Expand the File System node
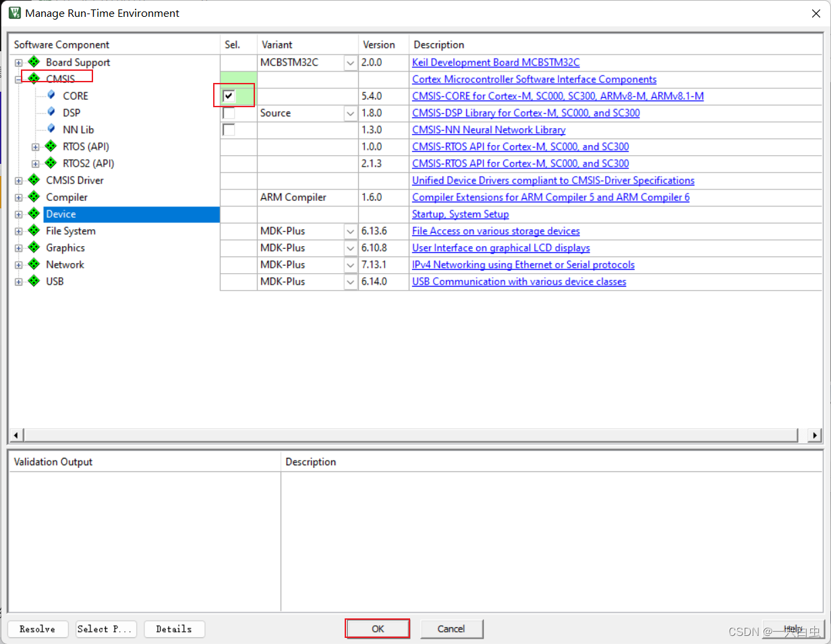Screen dimensions: 831x644 tap(19, 231)
